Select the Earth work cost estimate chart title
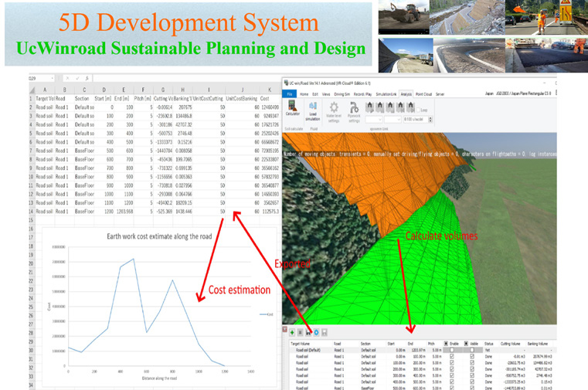588x390 pixels. pos(159,236)
